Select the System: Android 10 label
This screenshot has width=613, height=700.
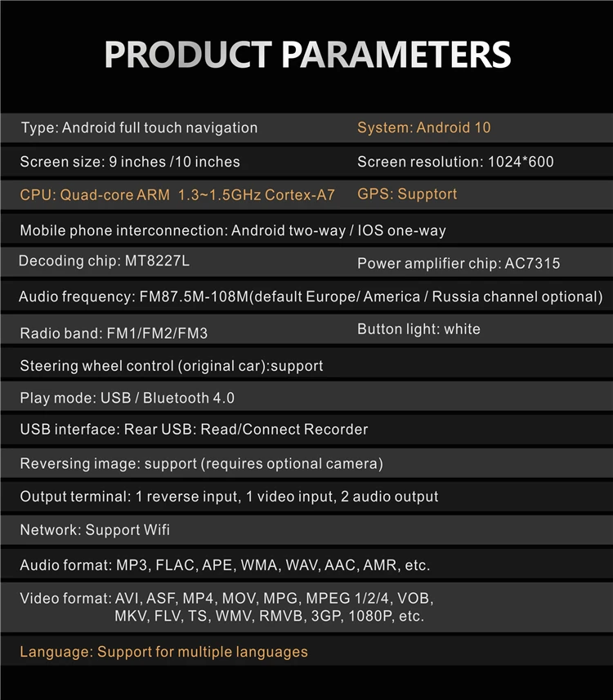click(x=423, y=128)
